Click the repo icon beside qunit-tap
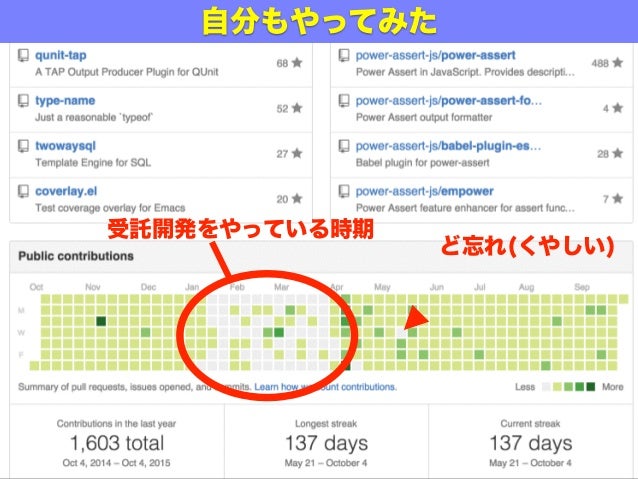This screenshot has width=638, height=479. coord(23,55)
